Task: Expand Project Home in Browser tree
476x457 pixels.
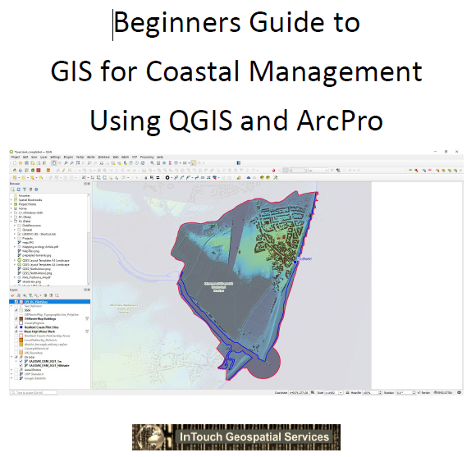Action: 11,204
